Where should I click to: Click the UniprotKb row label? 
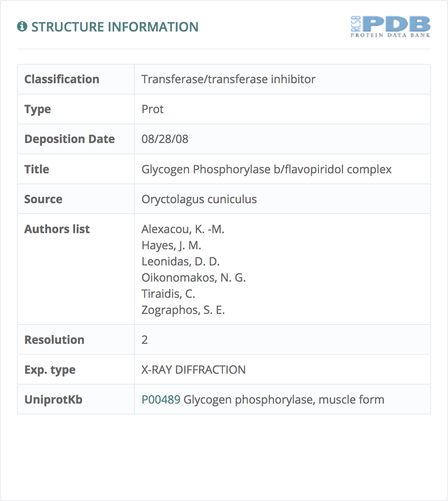53,400
